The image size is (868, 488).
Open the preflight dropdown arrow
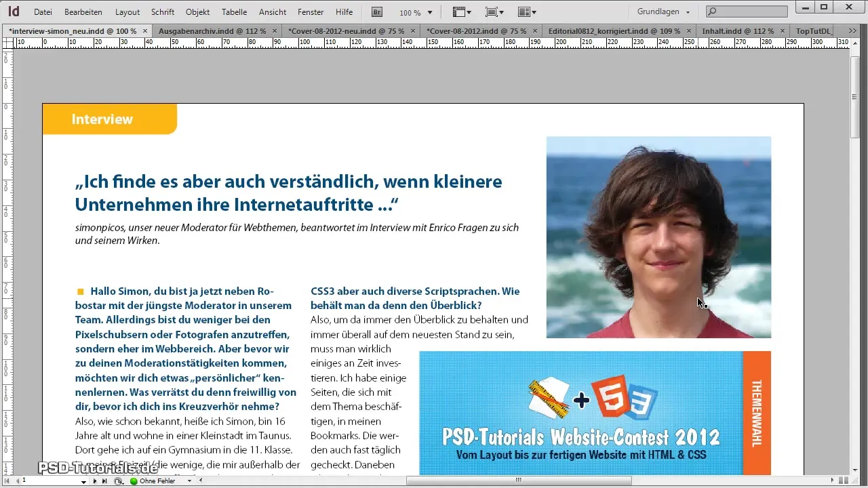pos(189,481)
